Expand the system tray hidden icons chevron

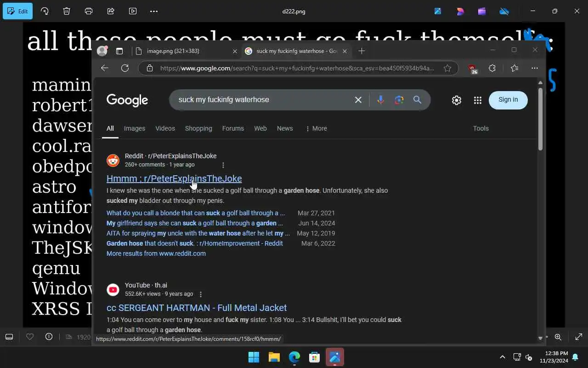pos(503,357)
